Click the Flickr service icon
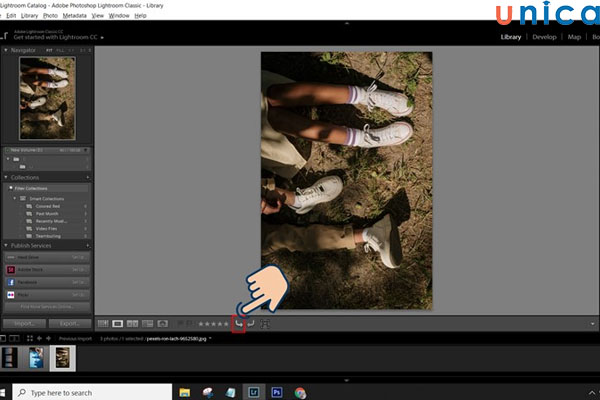The image size is (600, 400). (x=11, y=295)
